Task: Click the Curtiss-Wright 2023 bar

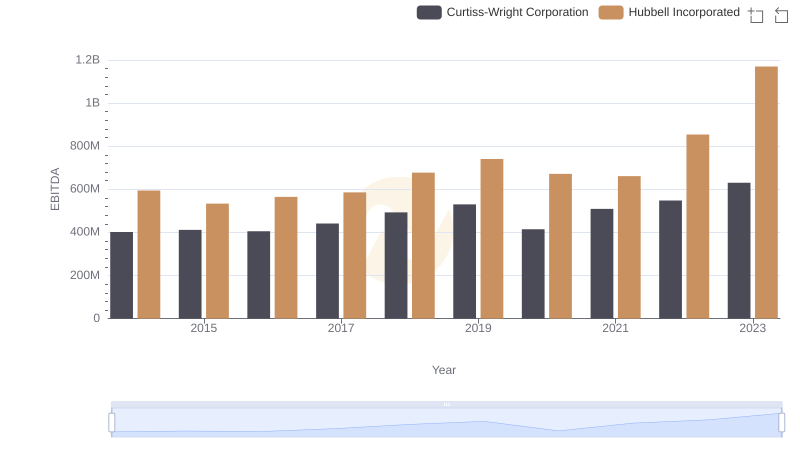Action: [739, 250]
